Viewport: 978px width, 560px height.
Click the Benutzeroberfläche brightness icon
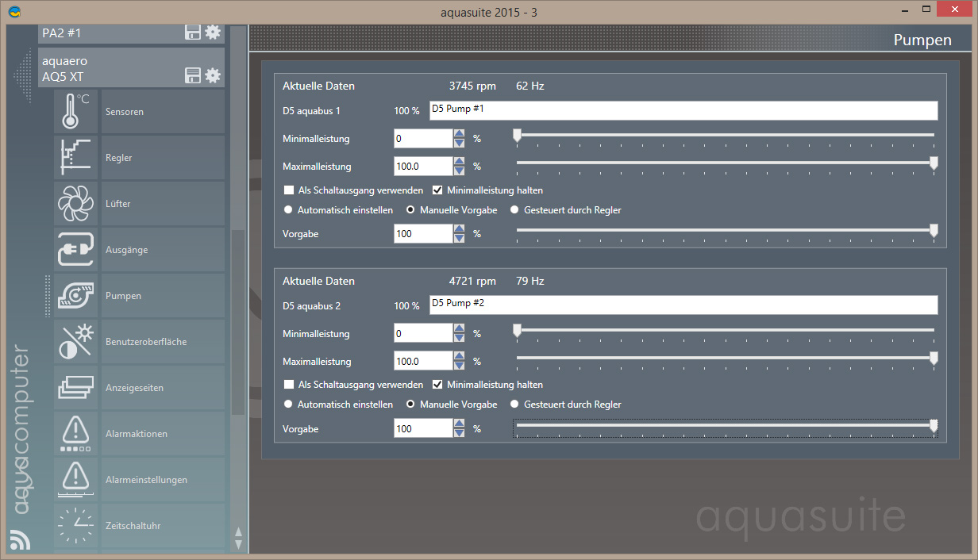click(x=75, y=342)
